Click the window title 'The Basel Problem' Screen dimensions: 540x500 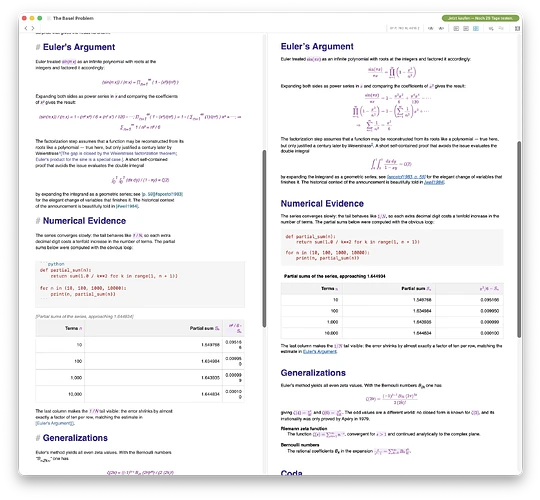[73, 18]
